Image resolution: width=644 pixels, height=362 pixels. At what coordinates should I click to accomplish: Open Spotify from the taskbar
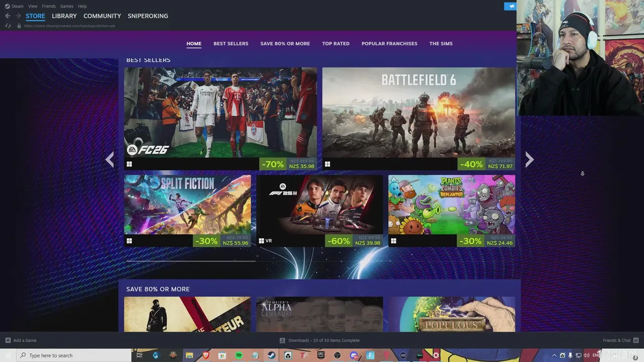point(238,355)
